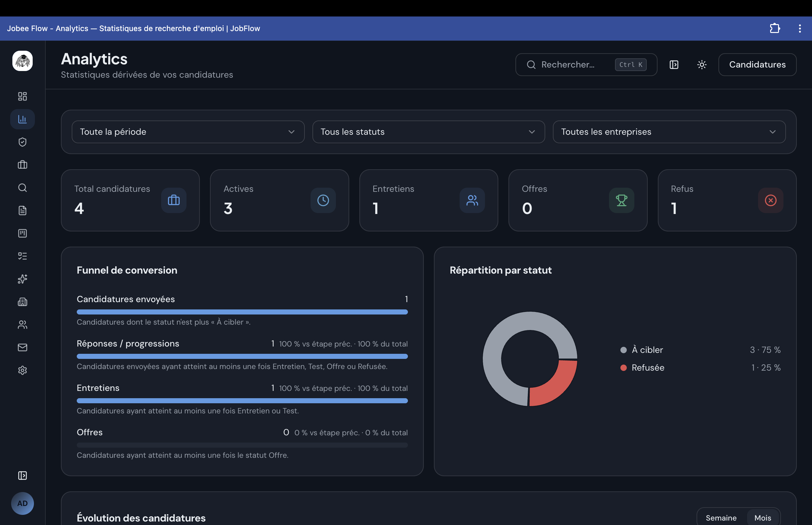812x525 pixels.
Task: Click the Évolution des candidatures heading
Action: point(141,518)
